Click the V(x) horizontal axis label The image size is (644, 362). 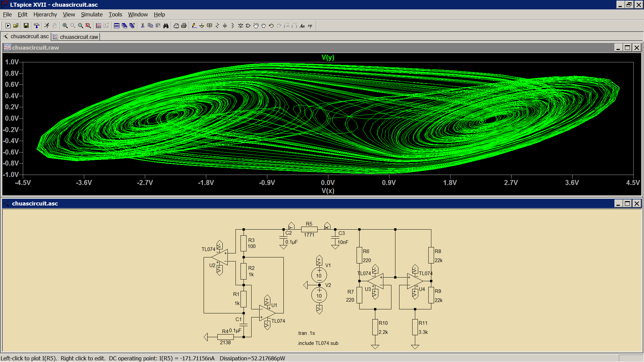[328, 191]
